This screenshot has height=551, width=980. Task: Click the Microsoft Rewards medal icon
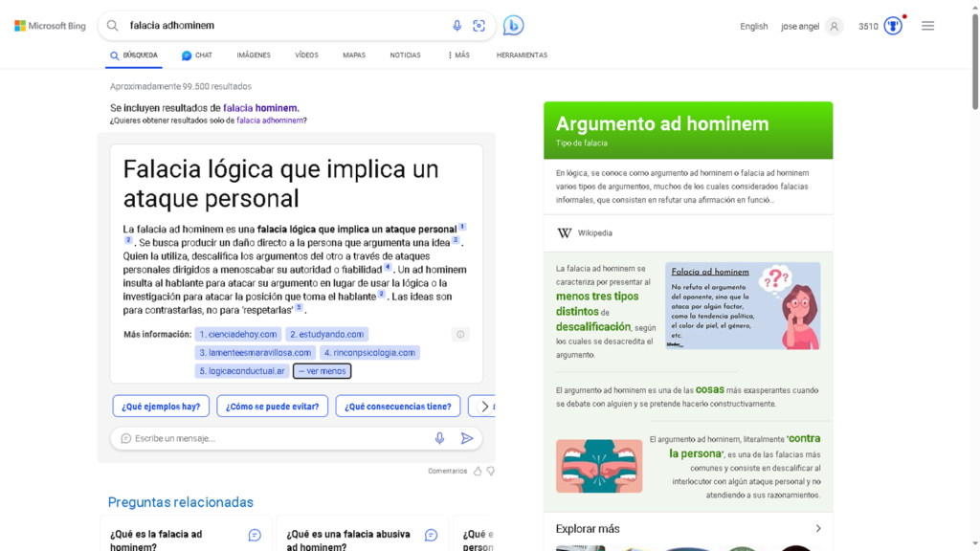click(x=893, y=26)
